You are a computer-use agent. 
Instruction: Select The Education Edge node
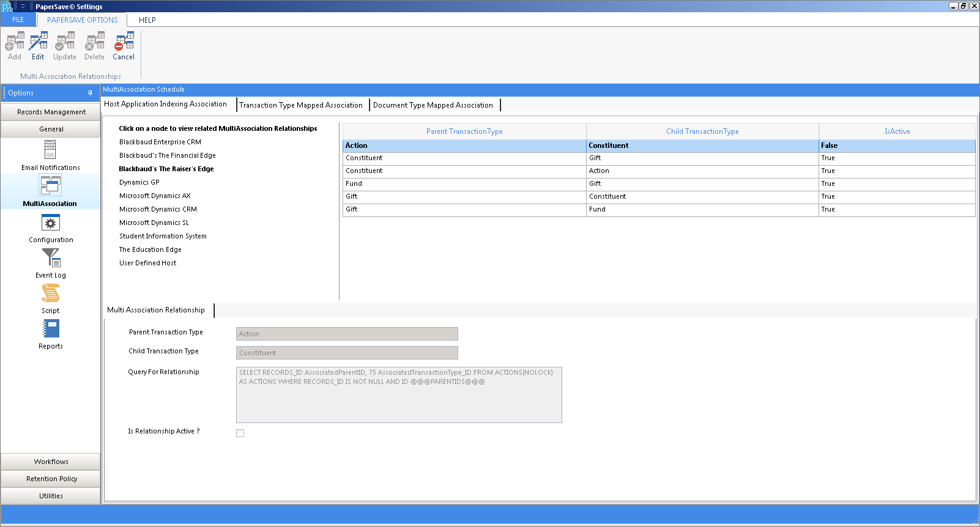point(150,249)
